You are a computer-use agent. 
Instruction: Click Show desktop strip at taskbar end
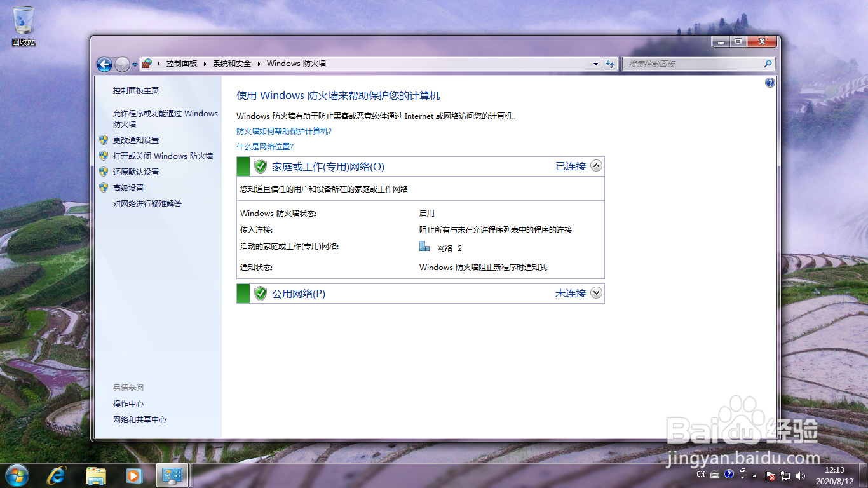pos(864,475)
